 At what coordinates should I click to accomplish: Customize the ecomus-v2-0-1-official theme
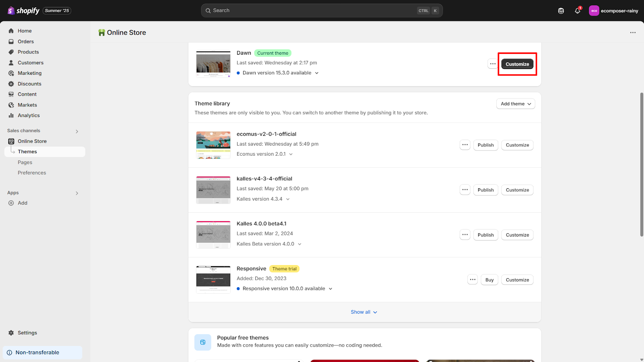pyautogui.click(x=517, y=145)
